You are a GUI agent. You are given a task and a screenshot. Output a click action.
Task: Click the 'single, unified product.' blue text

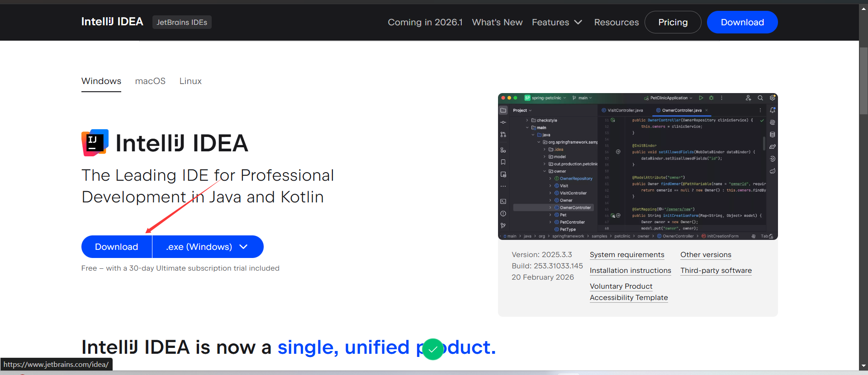coord(387,347)
